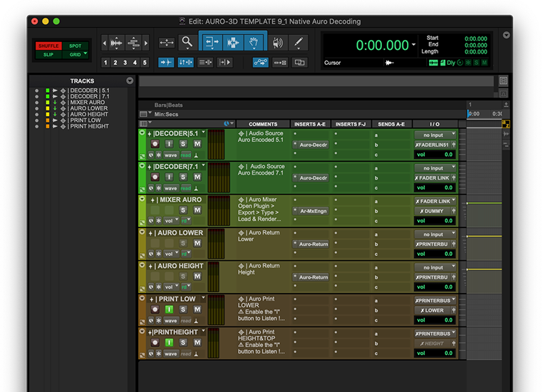Open DECODER|5.1 input selector showing no input
This screenshot has width=543, height=392.
pyautogui.click(x=434, y=135)
